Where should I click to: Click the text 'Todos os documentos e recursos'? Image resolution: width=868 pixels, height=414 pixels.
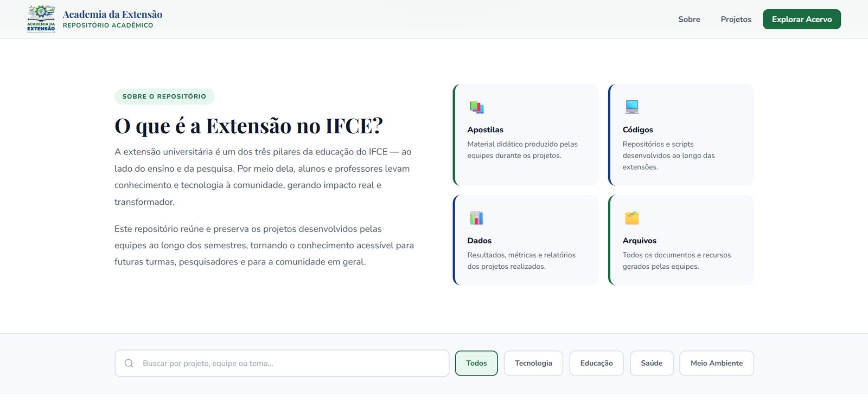point(676,255)
